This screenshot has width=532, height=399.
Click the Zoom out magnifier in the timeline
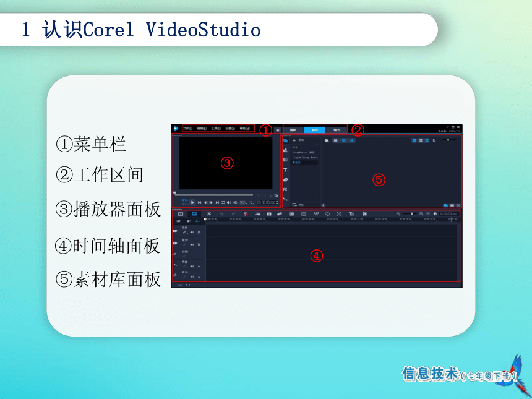[x=398, y=214]
